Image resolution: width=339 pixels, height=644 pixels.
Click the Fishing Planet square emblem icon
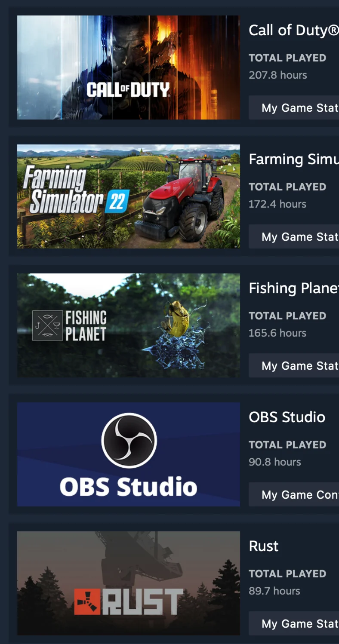click(x=47, y=325)
